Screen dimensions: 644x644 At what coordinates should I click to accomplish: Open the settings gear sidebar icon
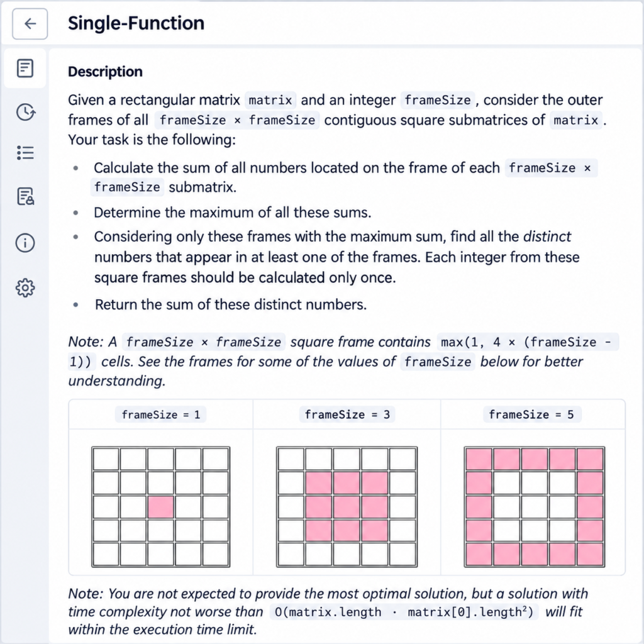(x=25, y=288)
